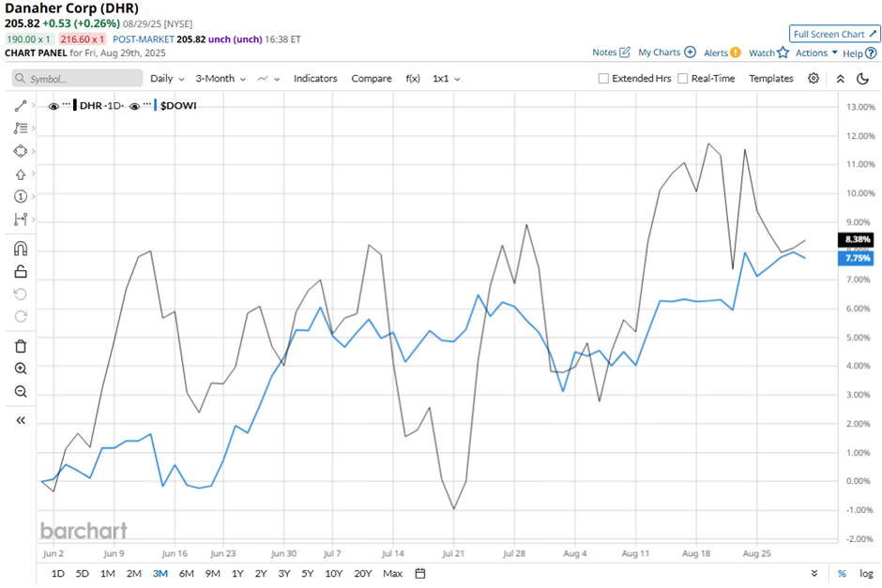This screenshot has height=588, width=882.
Task: Open chart settings gear
Action: 814,78
